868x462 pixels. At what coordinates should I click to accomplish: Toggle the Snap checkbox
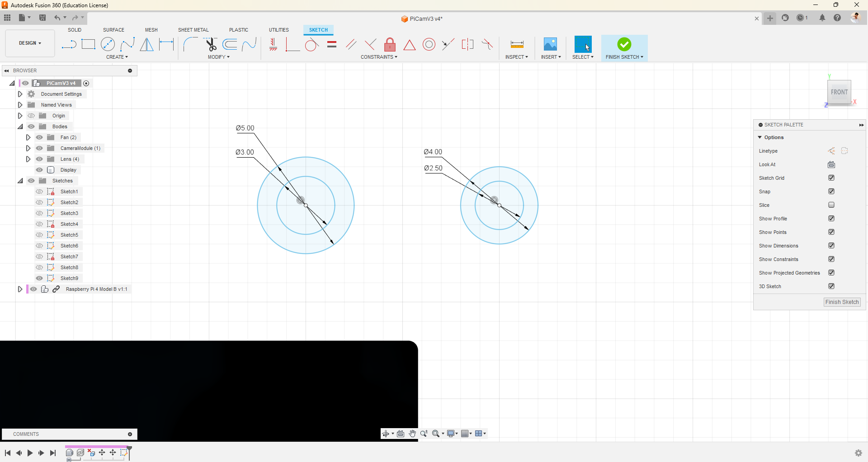(831, 191)
